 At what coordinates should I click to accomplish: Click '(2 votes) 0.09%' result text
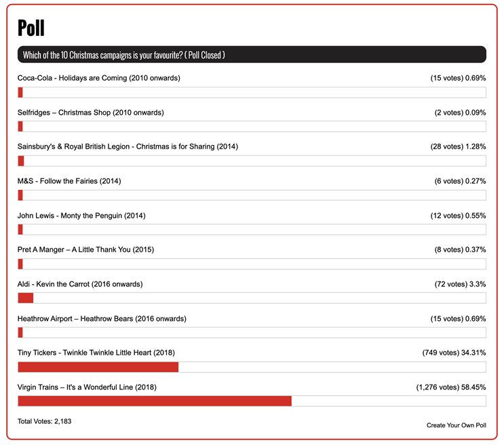(460, 113)
